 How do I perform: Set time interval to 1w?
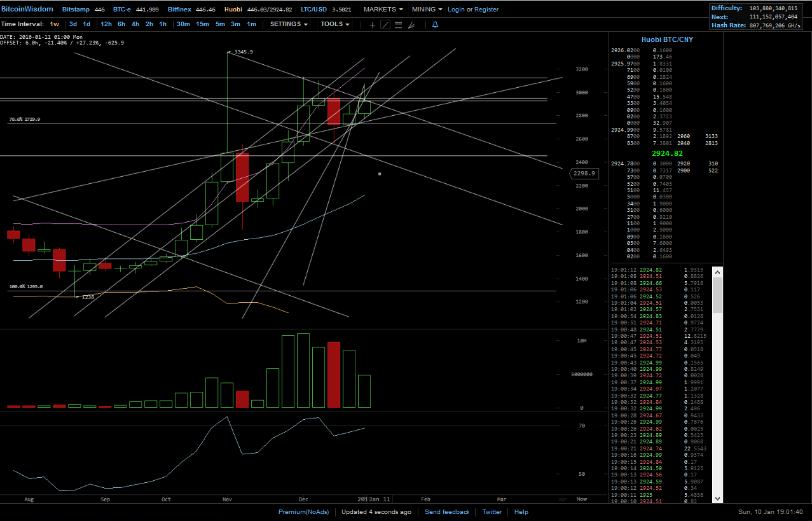pos(55,24)
